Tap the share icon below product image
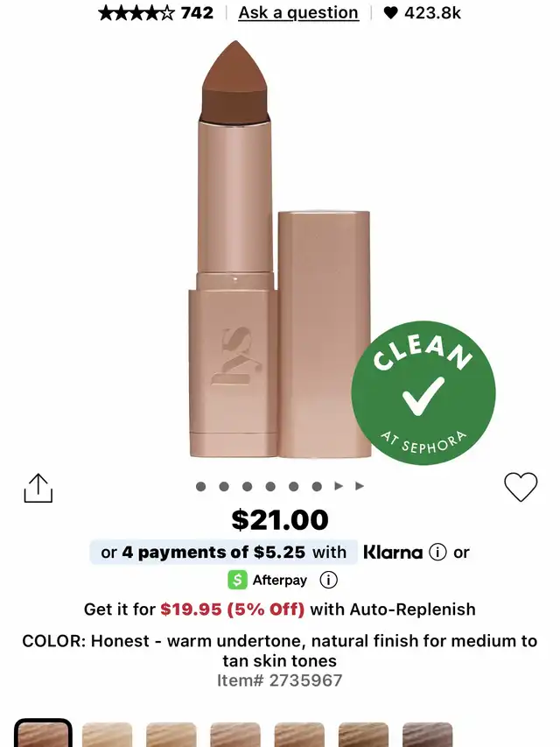Image resolution: width=560 pixels, height=747 pixels. tap(38, 488)
